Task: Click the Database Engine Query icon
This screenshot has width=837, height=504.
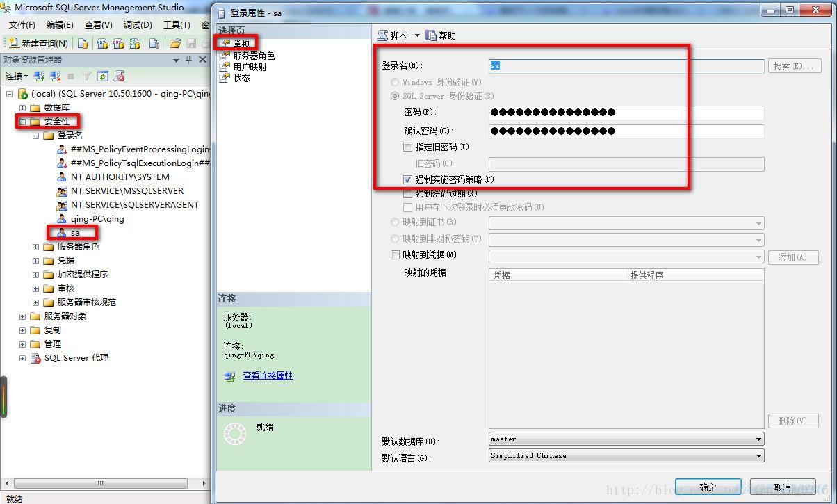Action: point(83,43)
